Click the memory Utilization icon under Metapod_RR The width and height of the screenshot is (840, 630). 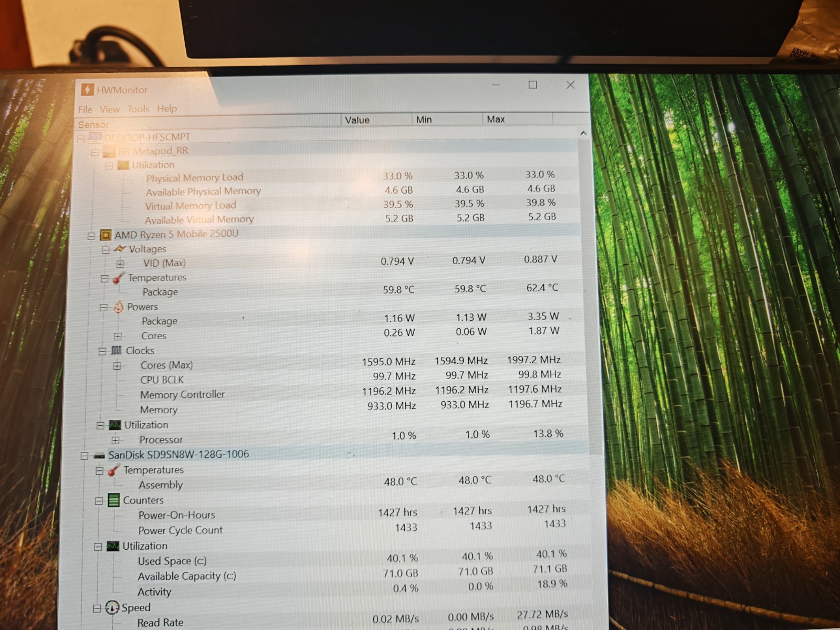point(123,165)
